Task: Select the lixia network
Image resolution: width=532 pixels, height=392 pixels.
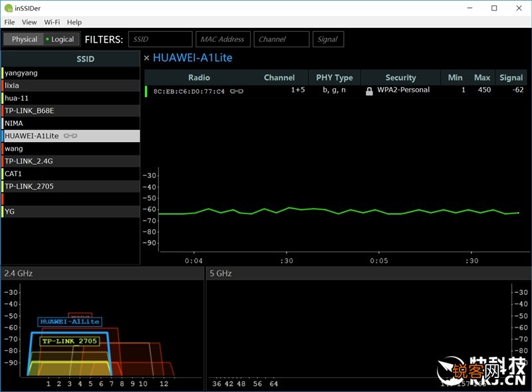Action: pos(70,86)
